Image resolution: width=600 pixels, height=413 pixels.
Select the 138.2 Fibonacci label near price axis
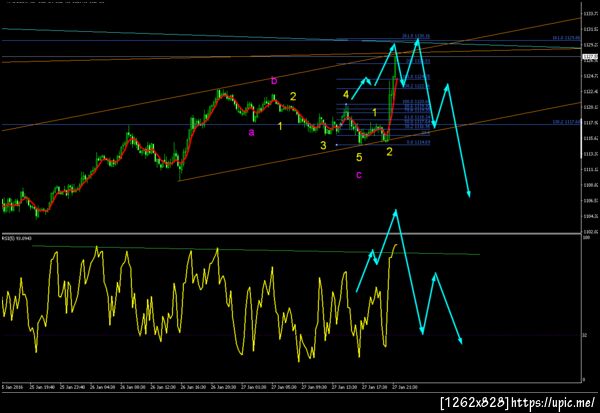(566, 122)
